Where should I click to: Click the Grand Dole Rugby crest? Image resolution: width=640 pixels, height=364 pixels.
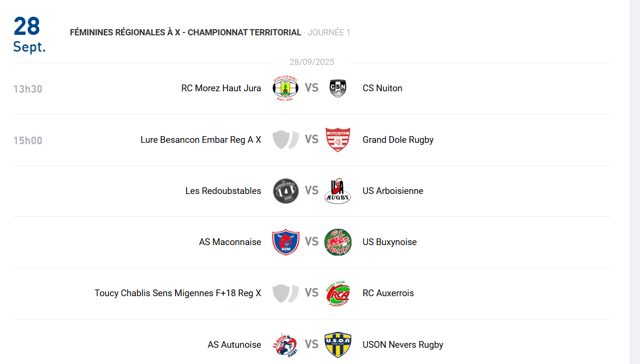(338, 140)
